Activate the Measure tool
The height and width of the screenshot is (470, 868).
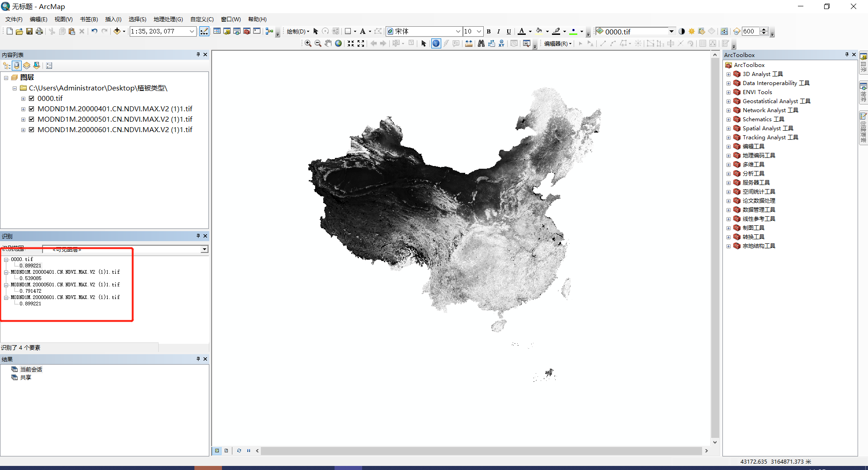tap(469, 43)
